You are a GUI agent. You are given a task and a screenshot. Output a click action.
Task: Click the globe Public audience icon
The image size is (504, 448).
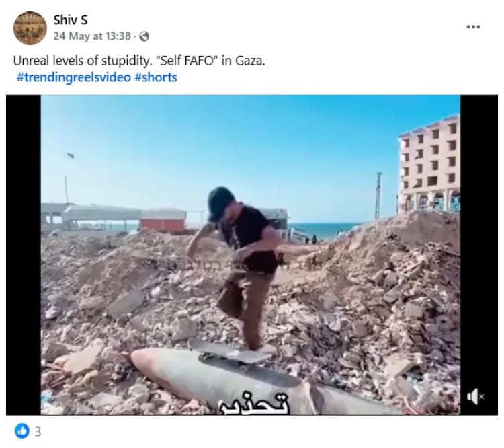coord(144,36)
